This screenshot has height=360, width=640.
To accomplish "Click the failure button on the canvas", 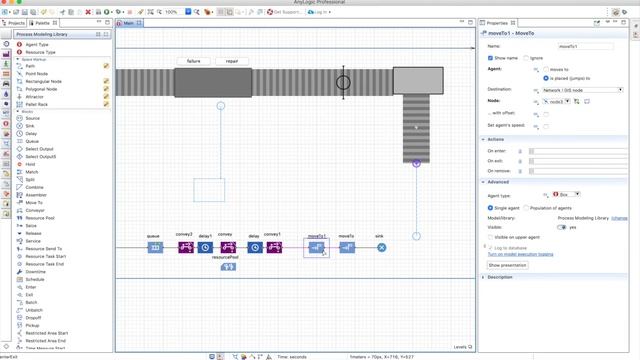I will point(193,61).
